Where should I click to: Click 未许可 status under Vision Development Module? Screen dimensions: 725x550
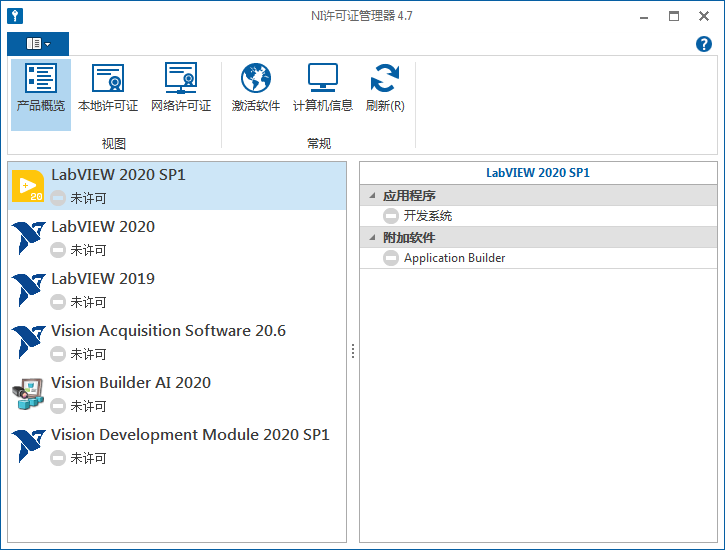(x=88, y=458)
